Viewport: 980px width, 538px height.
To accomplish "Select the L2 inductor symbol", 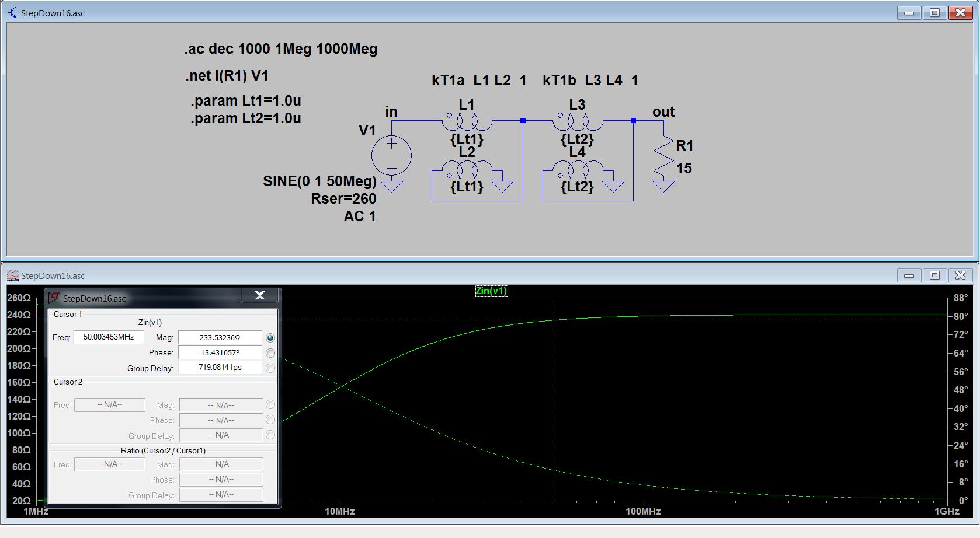I will coord(467,169).
